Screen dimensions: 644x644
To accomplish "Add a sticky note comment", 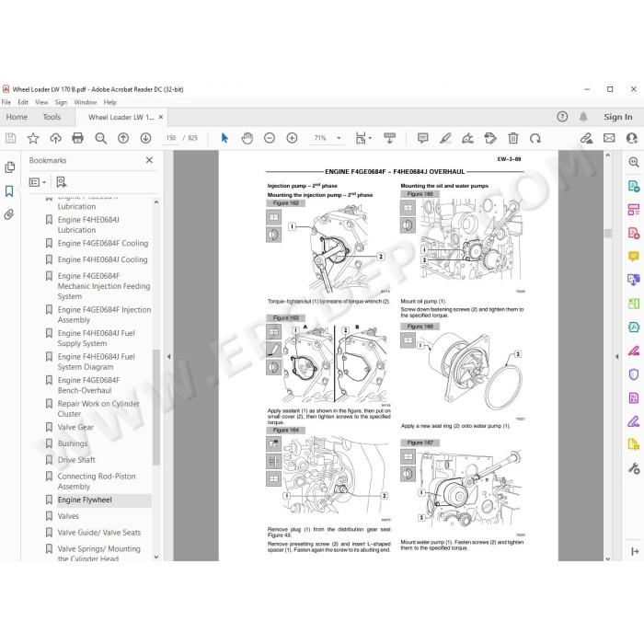I will (x=422, y=138).
